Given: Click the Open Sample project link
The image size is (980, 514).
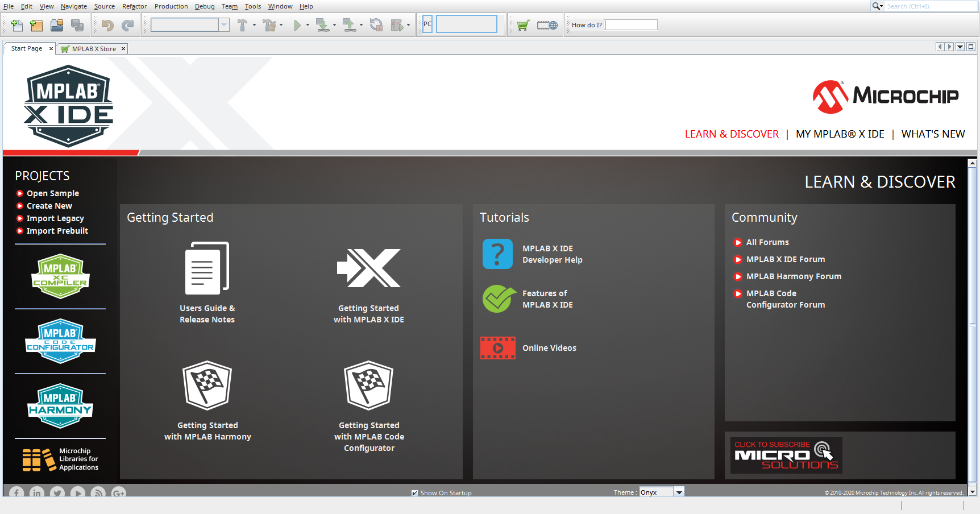Looking at the screenshot, I should [x=53, y=193].
